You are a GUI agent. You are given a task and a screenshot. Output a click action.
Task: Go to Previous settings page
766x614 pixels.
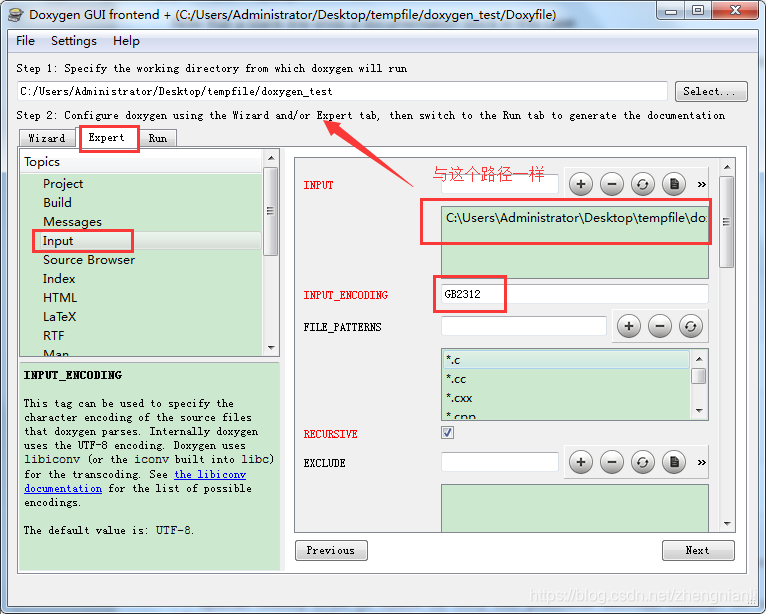(x=331, y=550)
